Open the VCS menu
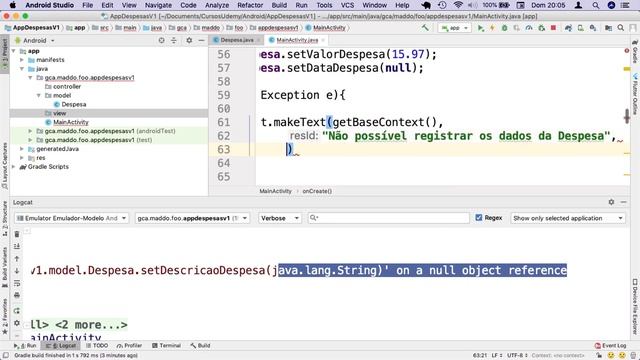Screen dimensions: 640x360 [347, 5]
